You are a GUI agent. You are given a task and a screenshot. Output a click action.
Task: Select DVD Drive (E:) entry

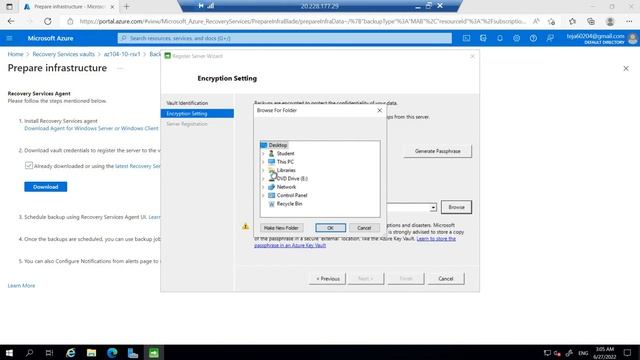tap(292, 178)
